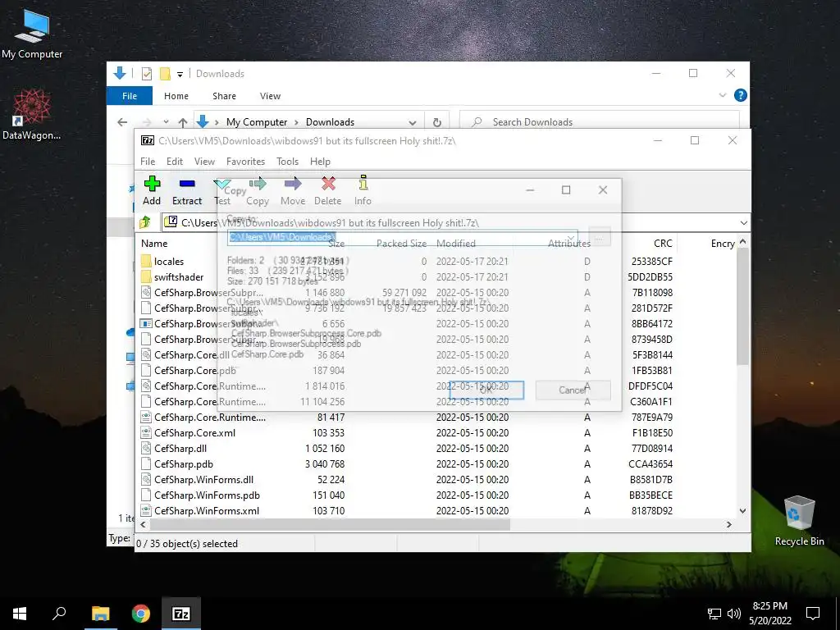840x630 pixels.
Task: Open the Recycle Bin desktop icon
Action: click(799, 521)
